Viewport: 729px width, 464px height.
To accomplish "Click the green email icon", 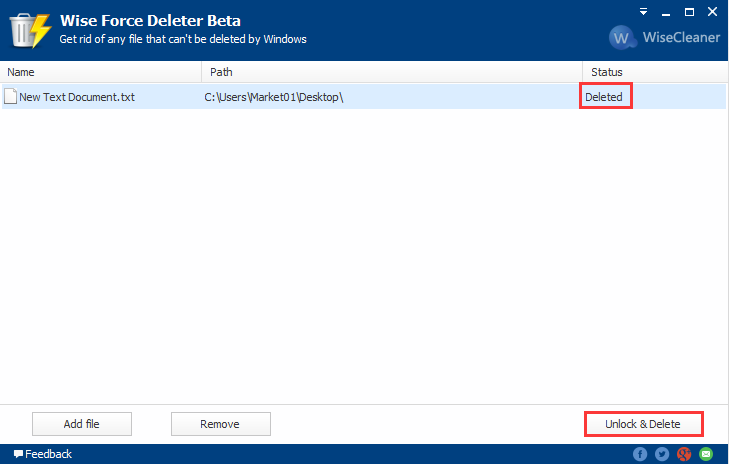I will 706,454.
